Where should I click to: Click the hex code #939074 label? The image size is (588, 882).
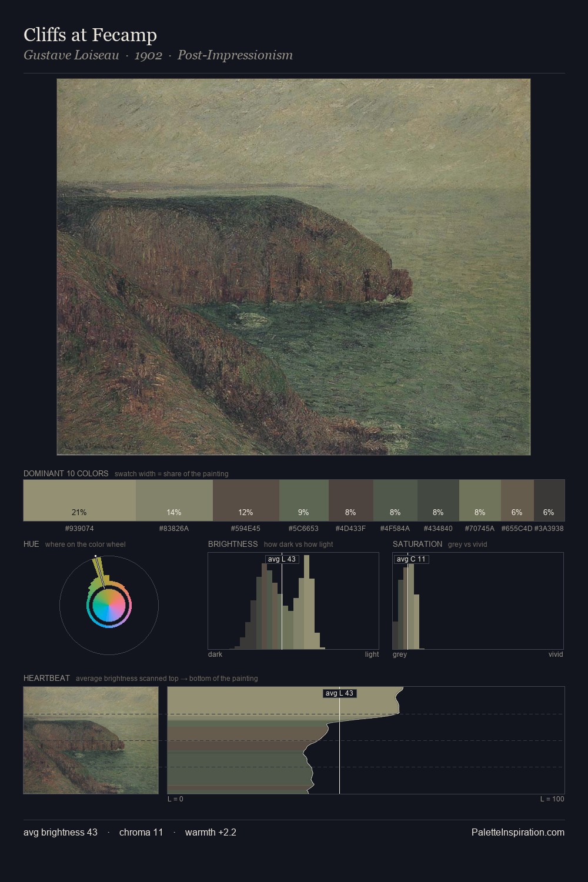(79, 528)
